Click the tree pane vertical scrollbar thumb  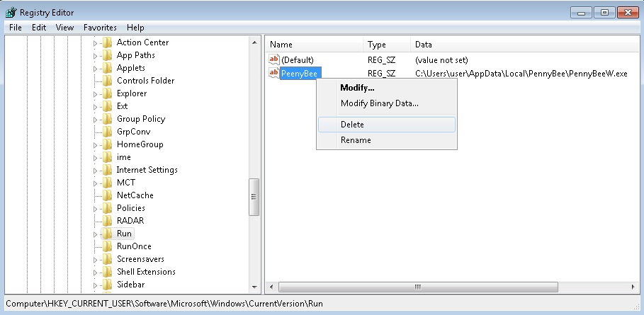pyautogui.click(x=254, y=197)
